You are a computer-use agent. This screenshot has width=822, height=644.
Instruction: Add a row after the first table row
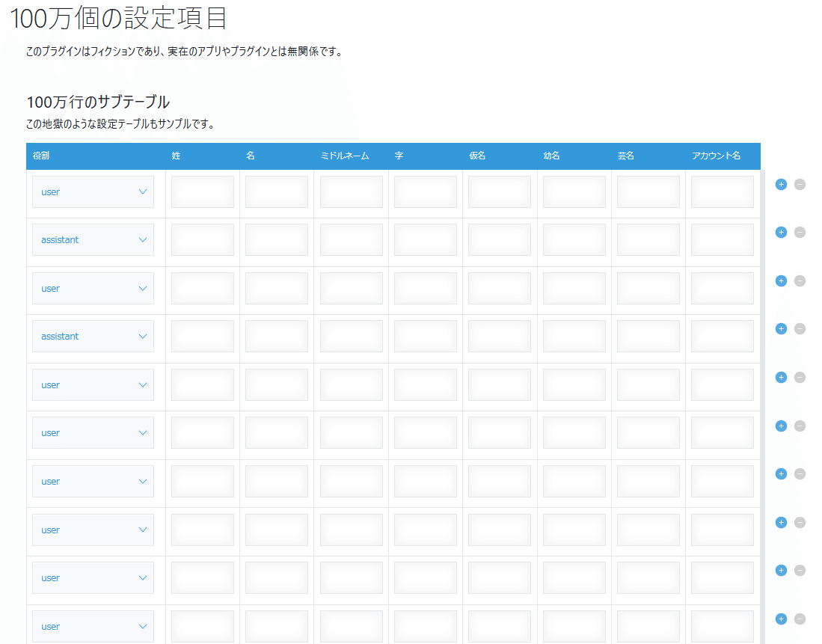781,185
